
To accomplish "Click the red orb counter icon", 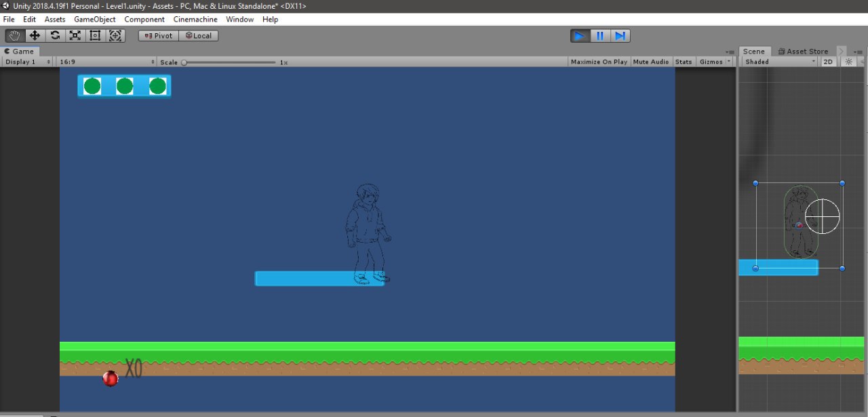I will (x=111, y=378).
